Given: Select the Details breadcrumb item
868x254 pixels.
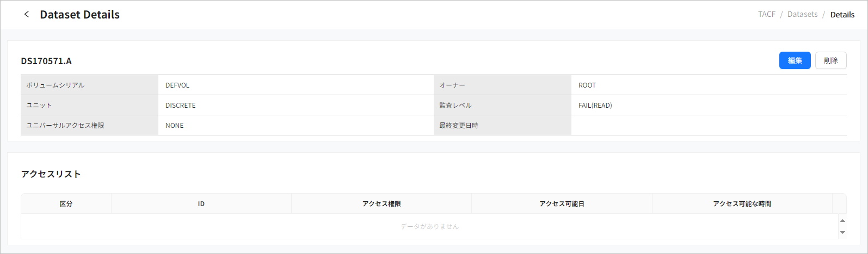Looking at the screenshot, I should [x=842, y=15].
